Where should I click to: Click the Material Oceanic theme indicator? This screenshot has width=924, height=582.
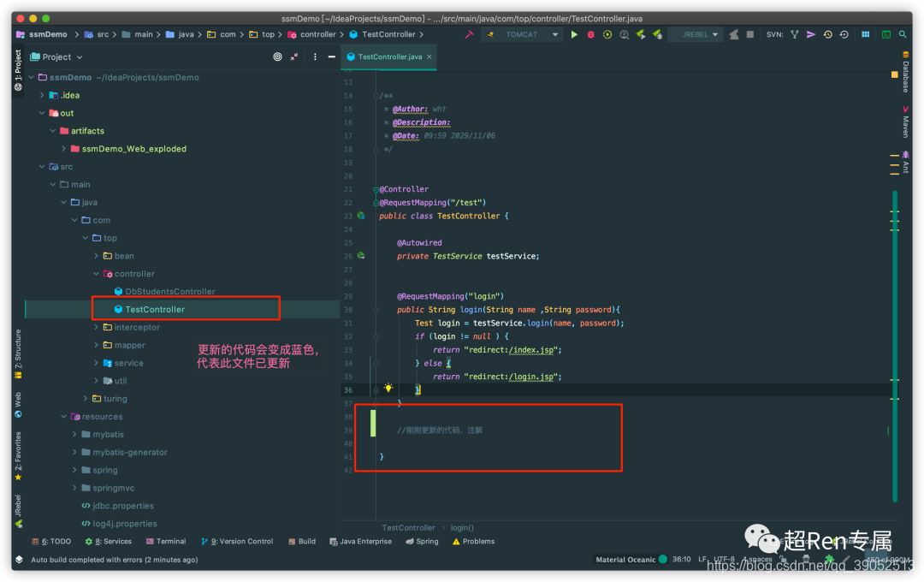(x=631, y=560)
